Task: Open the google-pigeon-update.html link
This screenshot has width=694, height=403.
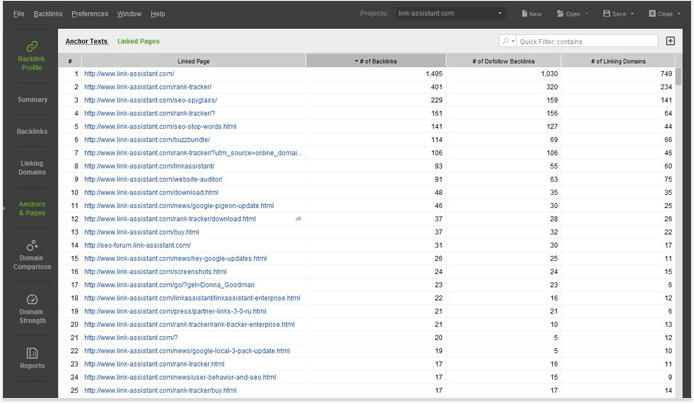Action: [x=179, y=206]
